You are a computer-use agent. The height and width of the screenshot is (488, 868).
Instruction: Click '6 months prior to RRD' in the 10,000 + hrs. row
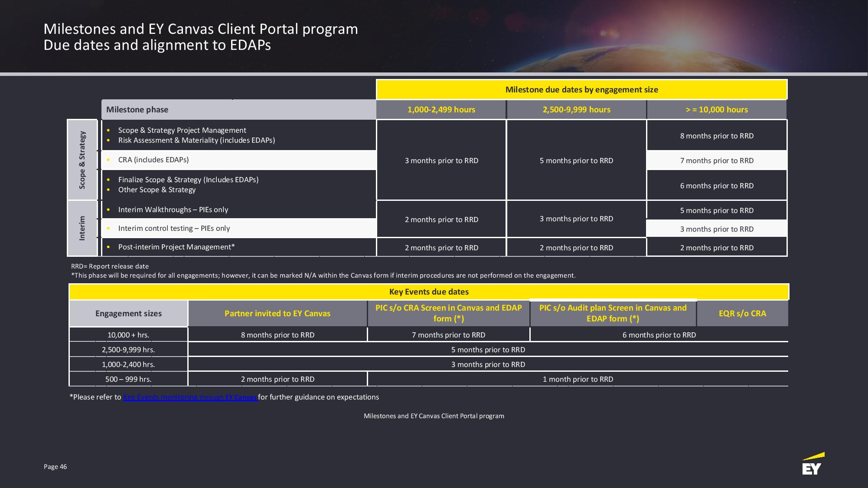tap(659, 335)
